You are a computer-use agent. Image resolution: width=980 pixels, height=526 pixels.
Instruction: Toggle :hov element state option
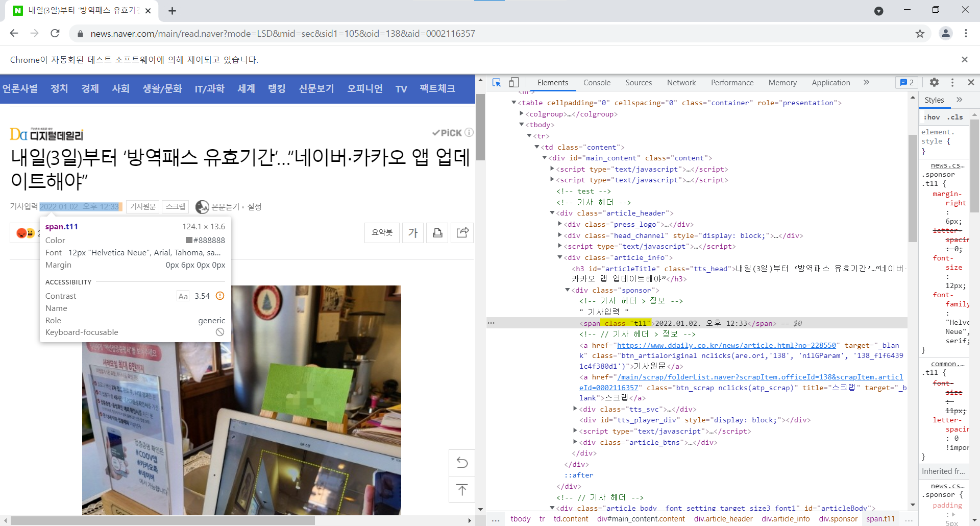click(x=932, y=117)
